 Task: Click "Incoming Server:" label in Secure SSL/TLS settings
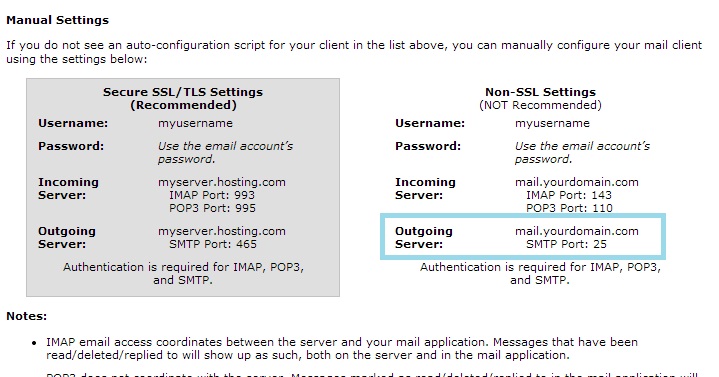tap(68, 188)
